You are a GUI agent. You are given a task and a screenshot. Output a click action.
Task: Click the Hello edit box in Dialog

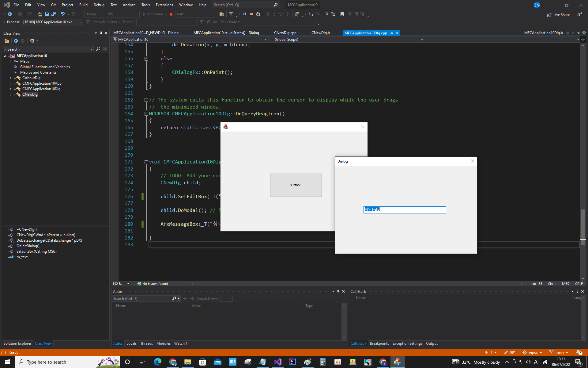coord(405,210)
